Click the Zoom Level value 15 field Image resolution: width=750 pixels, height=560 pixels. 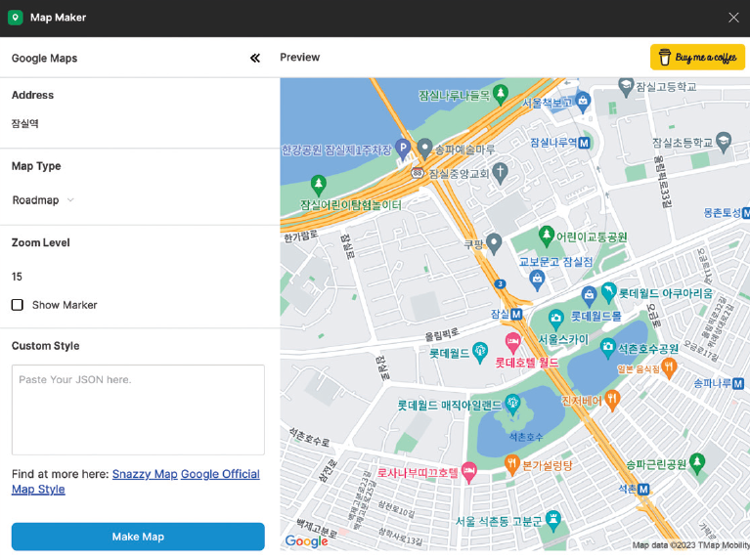138,277
